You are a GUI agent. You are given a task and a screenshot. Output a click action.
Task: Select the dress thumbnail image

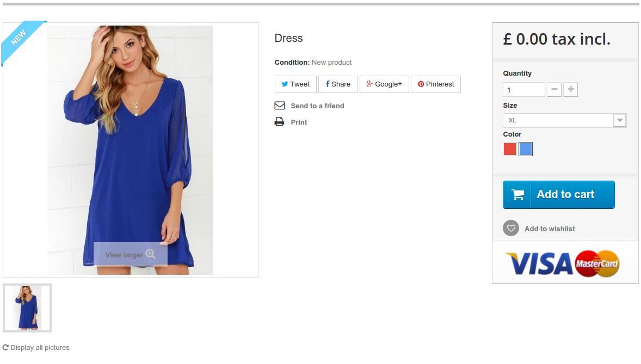point(27,308)
